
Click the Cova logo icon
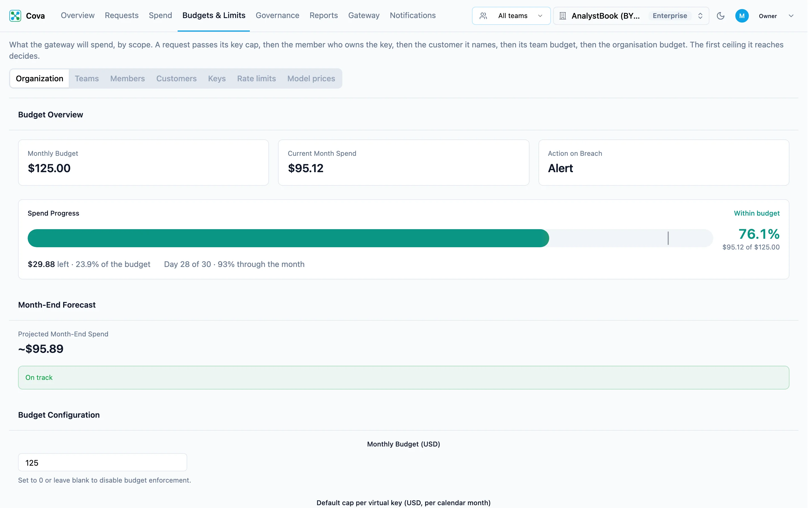click(15, 16)
